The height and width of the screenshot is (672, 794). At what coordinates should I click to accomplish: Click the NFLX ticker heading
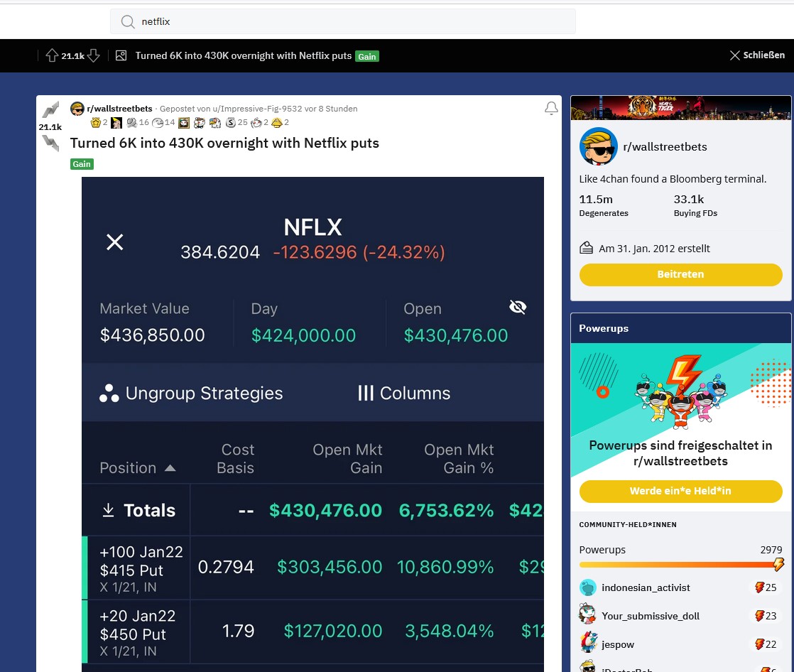(312, 227)
